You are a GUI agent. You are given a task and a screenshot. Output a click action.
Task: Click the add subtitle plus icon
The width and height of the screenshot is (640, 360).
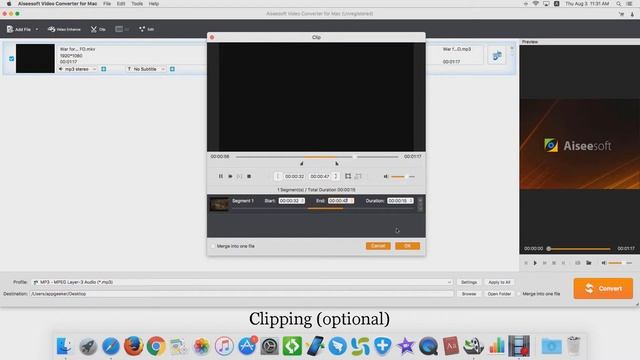tap(172, 69)
